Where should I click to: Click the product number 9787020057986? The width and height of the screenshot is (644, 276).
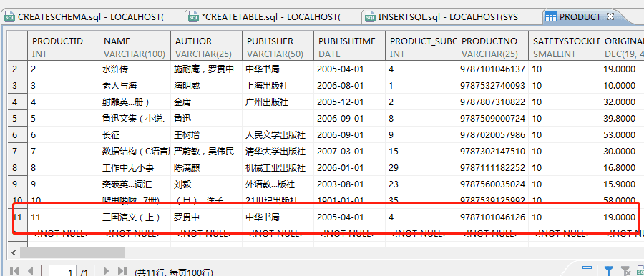(492, 134)
